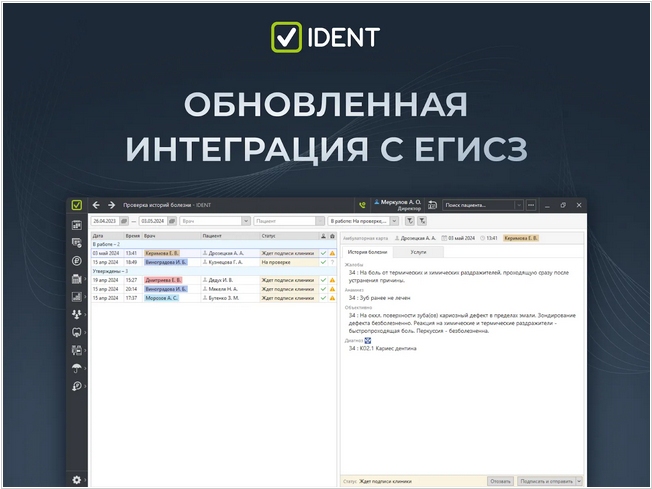The image size is (652, 489).
Task: Click date cell '19 апр 2024'
Action: pyautogui.click(x=106, y=280)
